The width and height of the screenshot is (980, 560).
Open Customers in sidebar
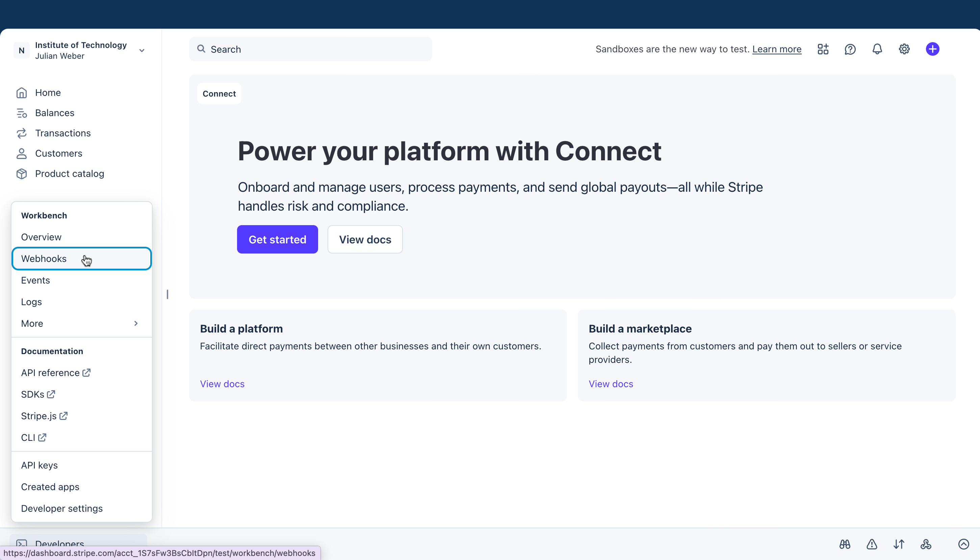click(x=58, y=154)
